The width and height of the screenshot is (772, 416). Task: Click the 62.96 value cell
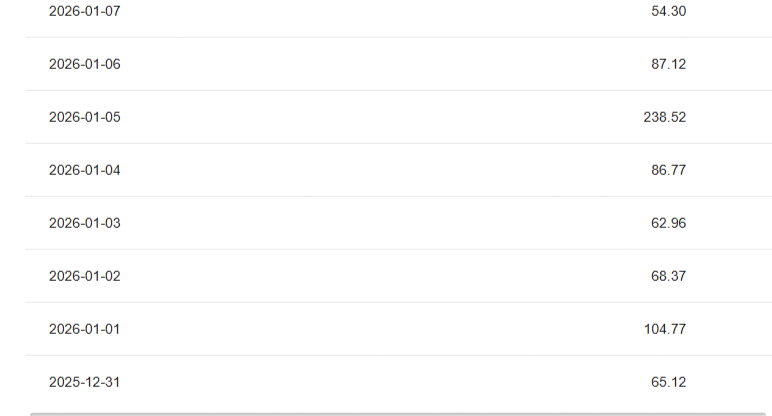tap(668, 223)
